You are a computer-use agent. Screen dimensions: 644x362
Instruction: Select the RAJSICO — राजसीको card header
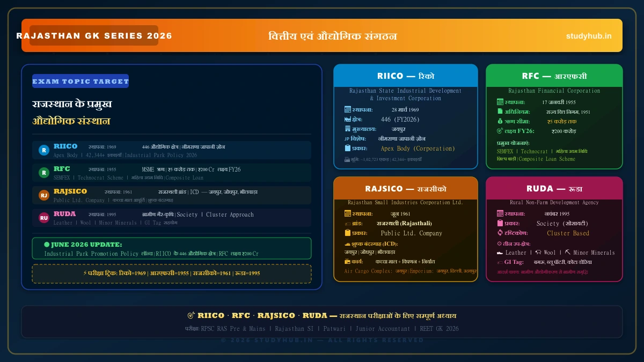pos(406,188)
